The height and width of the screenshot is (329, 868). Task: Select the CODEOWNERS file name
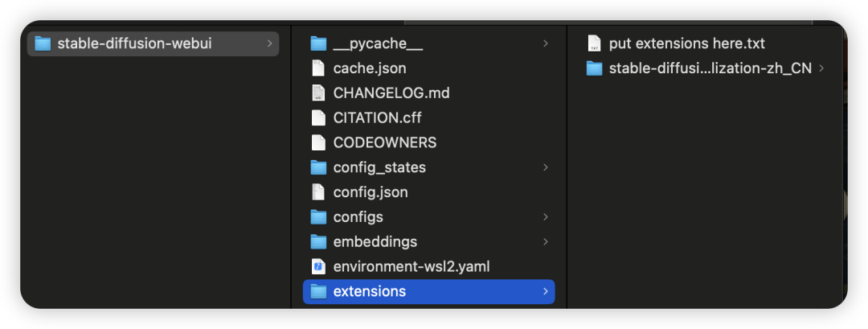[x=385, y=142]
